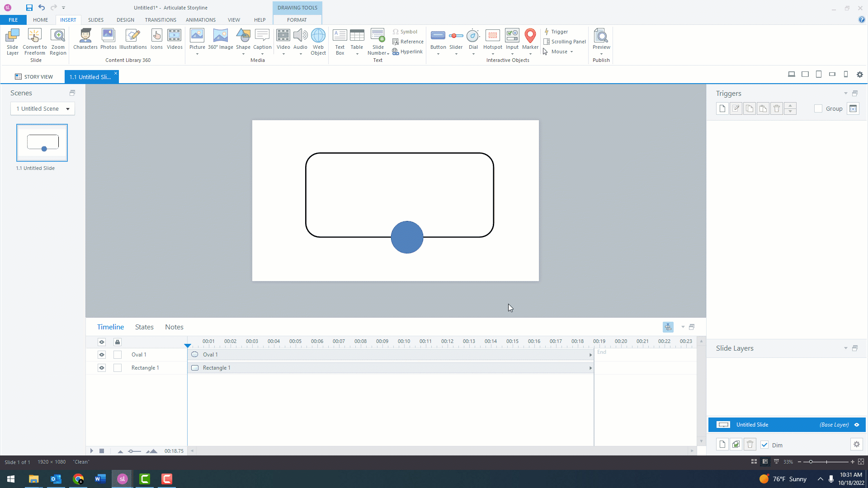The image size is (868, 488).
Task: Expand the Picture insert options
Action: [x=197, y=53]
